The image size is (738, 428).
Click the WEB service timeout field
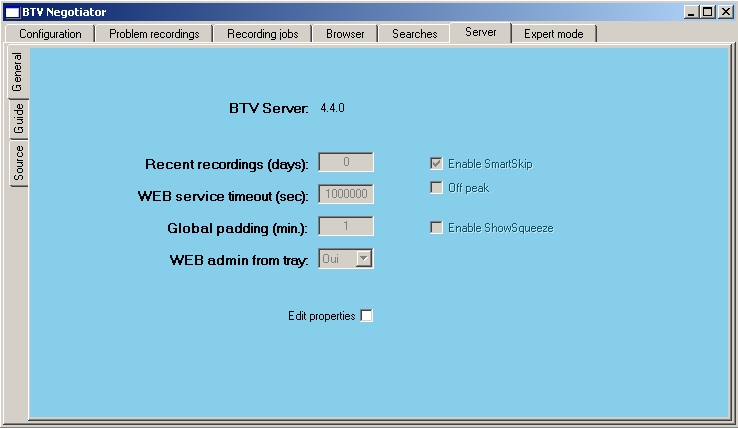[346, 194]
